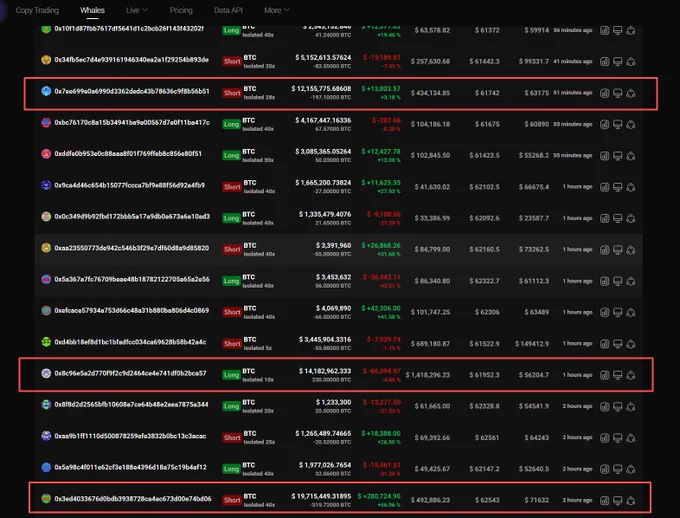Select position value $ 3,391,960

point(333,246)
